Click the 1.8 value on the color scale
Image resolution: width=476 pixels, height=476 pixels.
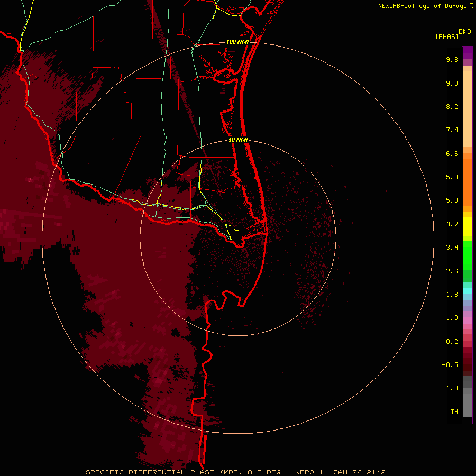pyautogui.click(x=452, y=295)
